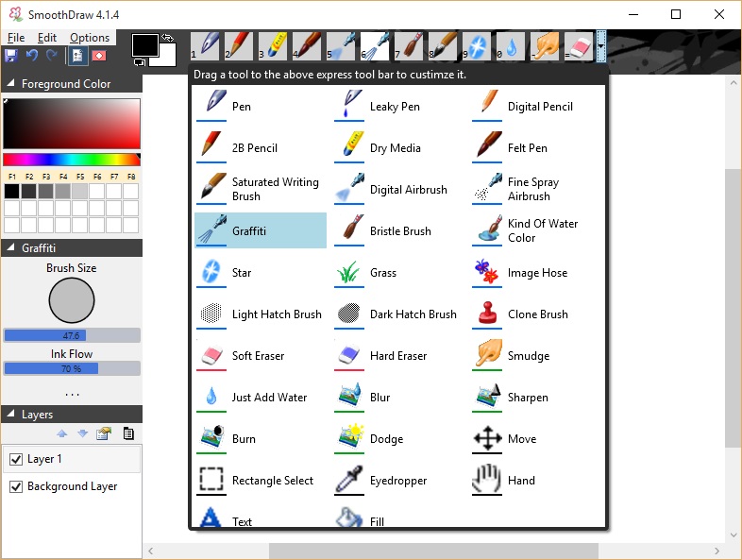Move the selected layer up
The width and height of the screenshot is (742, 560).
coord(62,433)
